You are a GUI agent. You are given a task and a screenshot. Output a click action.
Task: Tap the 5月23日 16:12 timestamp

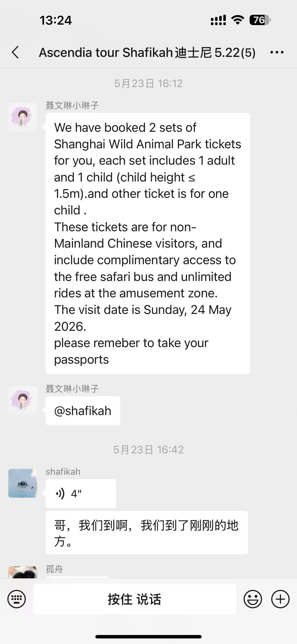(148, 84)
